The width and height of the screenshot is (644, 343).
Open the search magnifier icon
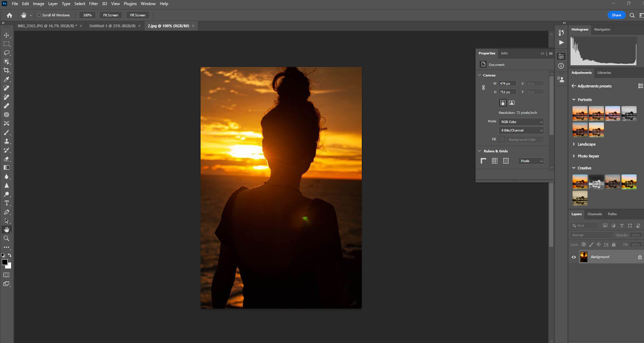[x=632, y=15]
